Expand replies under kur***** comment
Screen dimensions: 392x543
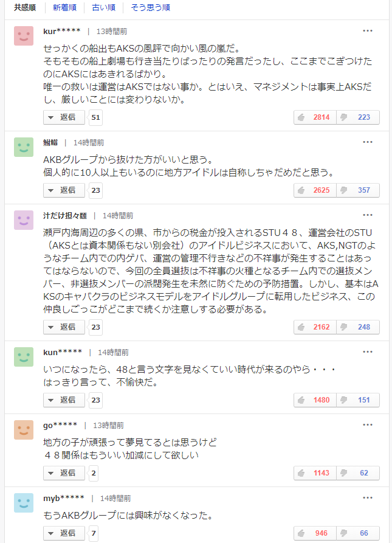64,117
